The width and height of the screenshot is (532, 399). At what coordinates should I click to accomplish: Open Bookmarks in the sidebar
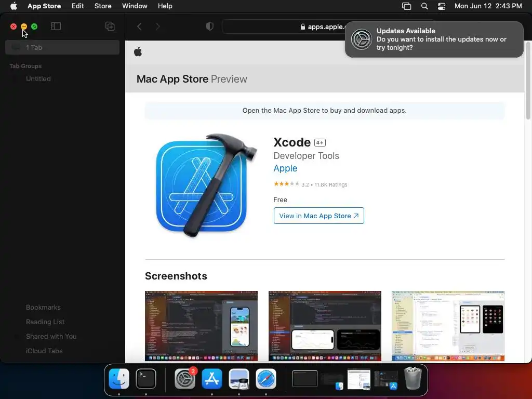tap(44, 308)
